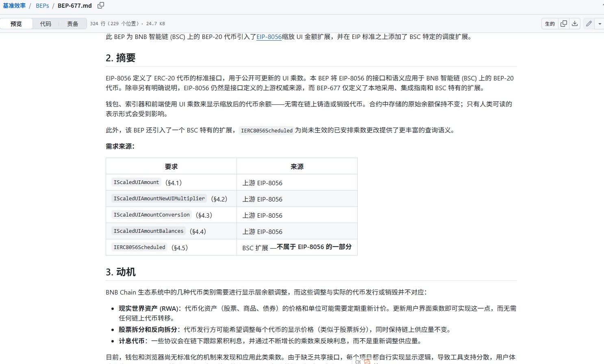Viewport: 604px width, 364px height.
Task: Click the '需求来源:' label
Action: 120,146
